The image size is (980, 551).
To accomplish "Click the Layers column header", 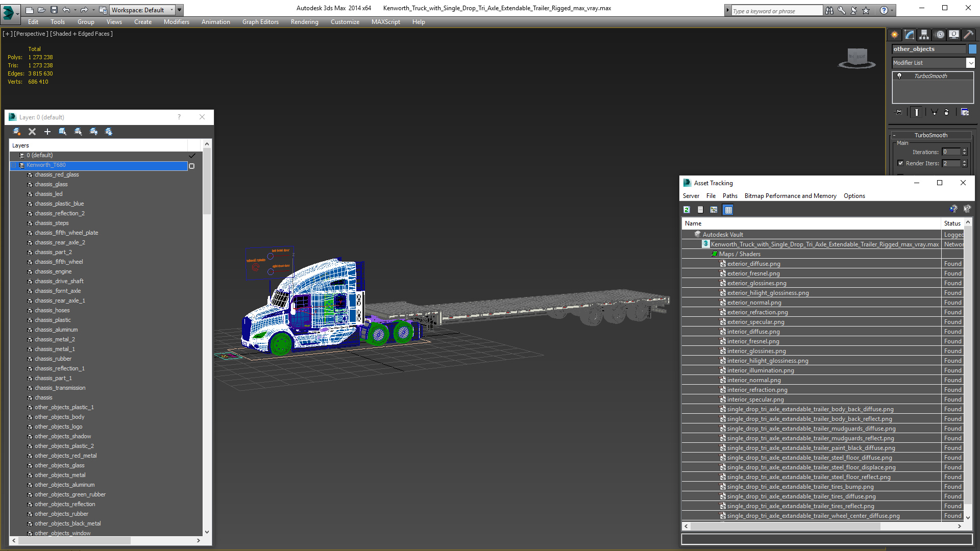I will click(x=99, y=145).
